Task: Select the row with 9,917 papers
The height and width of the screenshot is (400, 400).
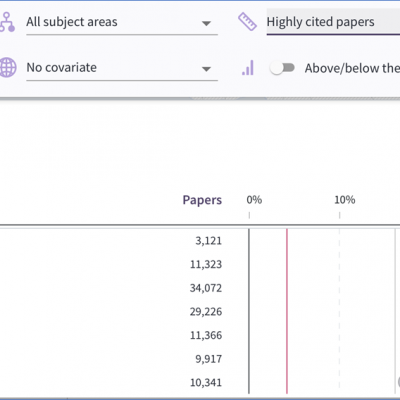Action: click(x=200, y=359)
